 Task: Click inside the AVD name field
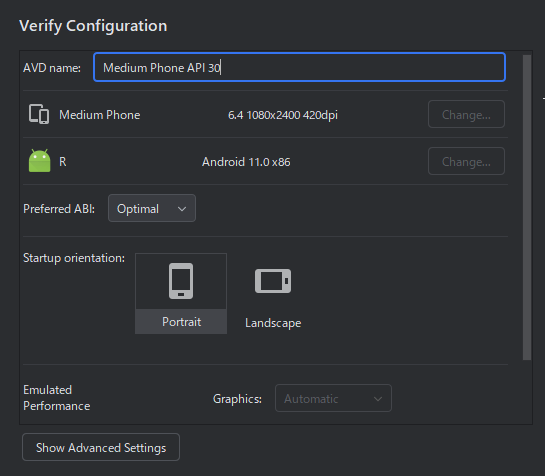click(299, 67)
